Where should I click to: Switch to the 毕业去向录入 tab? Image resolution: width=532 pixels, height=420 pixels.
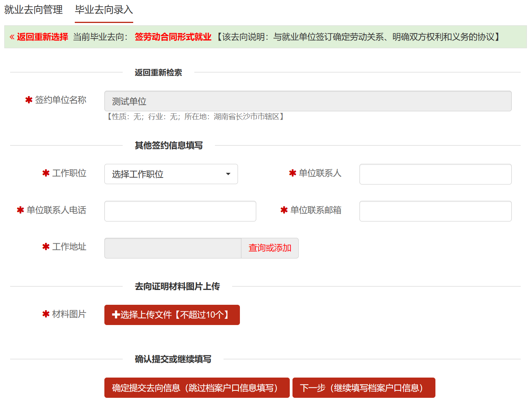click(x=104, y=10)
